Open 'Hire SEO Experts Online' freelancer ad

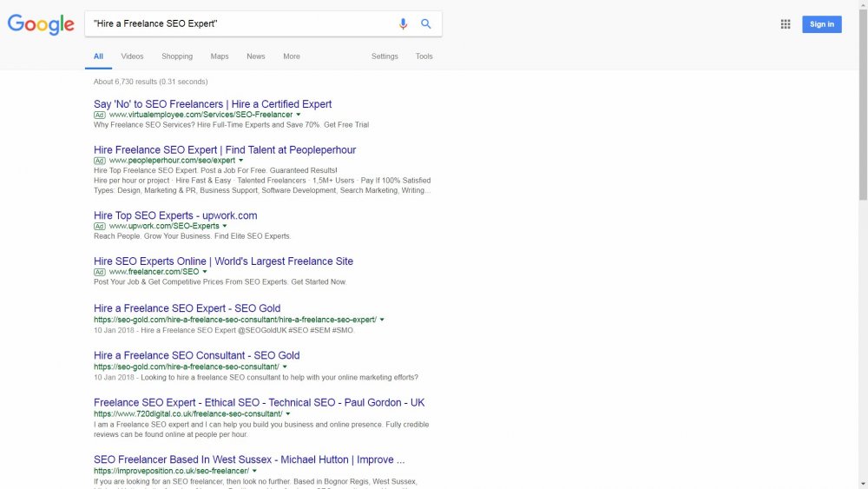pyautogui.click(x=223, y=261)
